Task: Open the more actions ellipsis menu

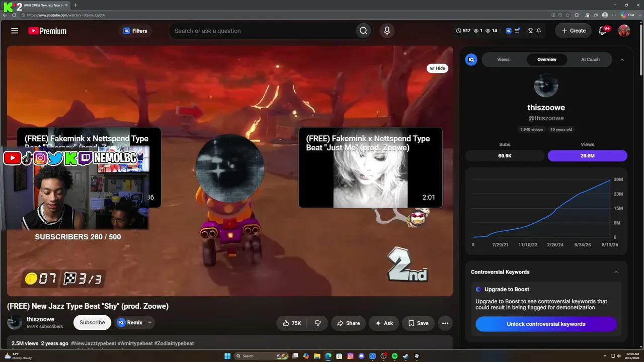Action: click(x=445, y=323)
